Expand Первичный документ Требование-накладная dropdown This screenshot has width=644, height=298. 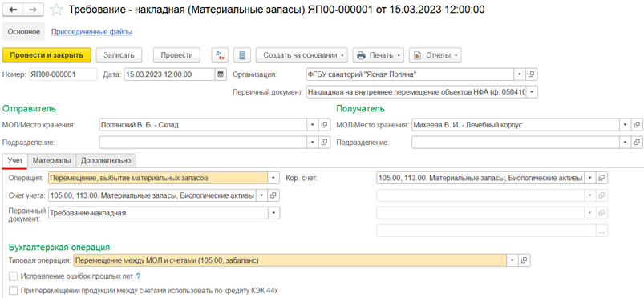[273, 213]
